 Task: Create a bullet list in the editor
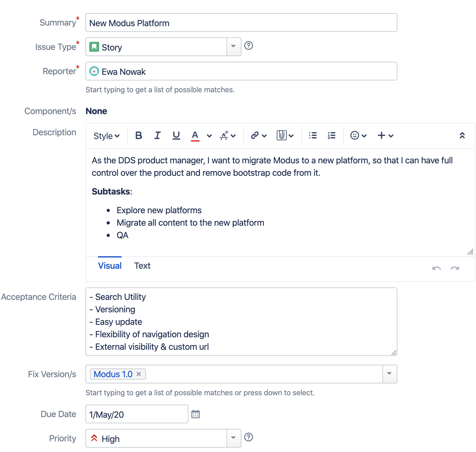(313, 136)
